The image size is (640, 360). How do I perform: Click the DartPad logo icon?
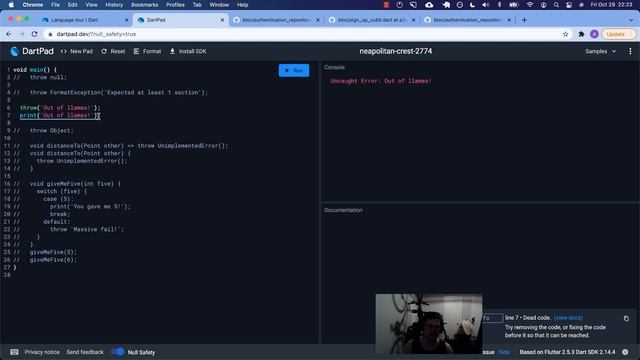(x=15, y=51)
